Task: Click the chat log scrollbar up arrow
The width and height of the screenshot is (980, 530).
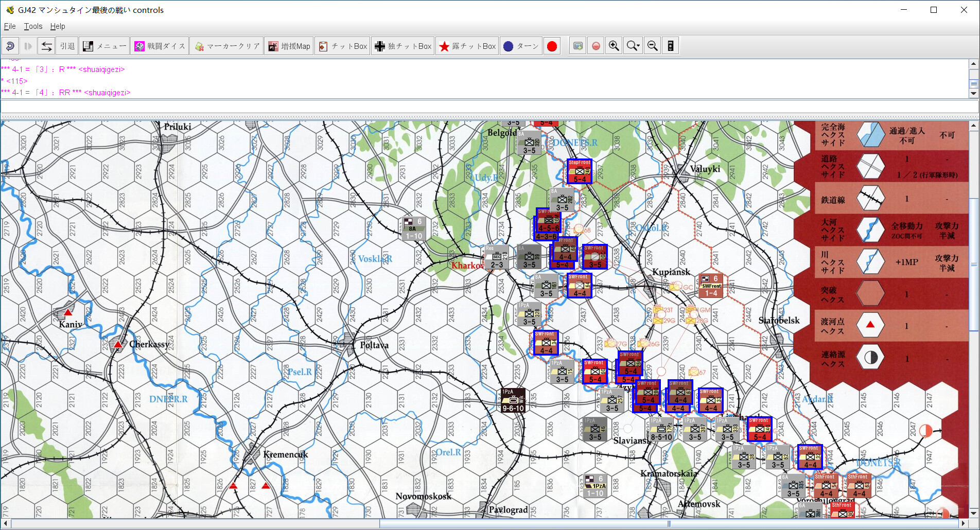Action: [x=973, y=64]
